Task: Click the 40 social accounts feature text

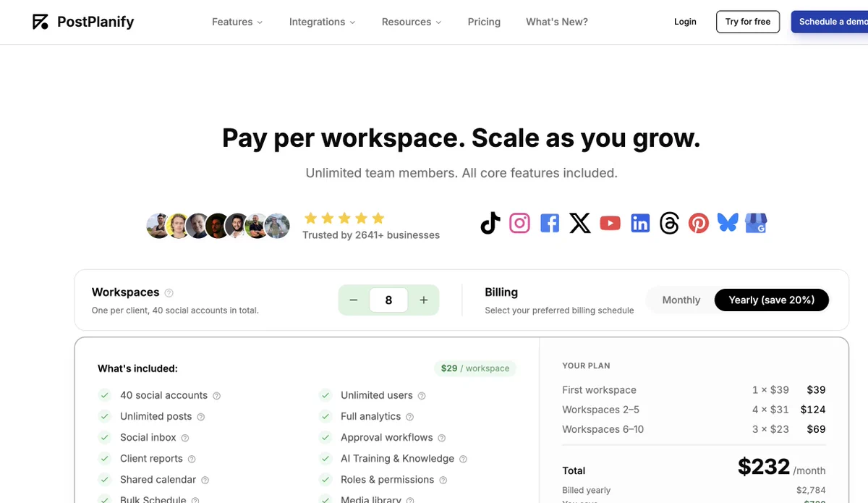Action: (163, 395)
